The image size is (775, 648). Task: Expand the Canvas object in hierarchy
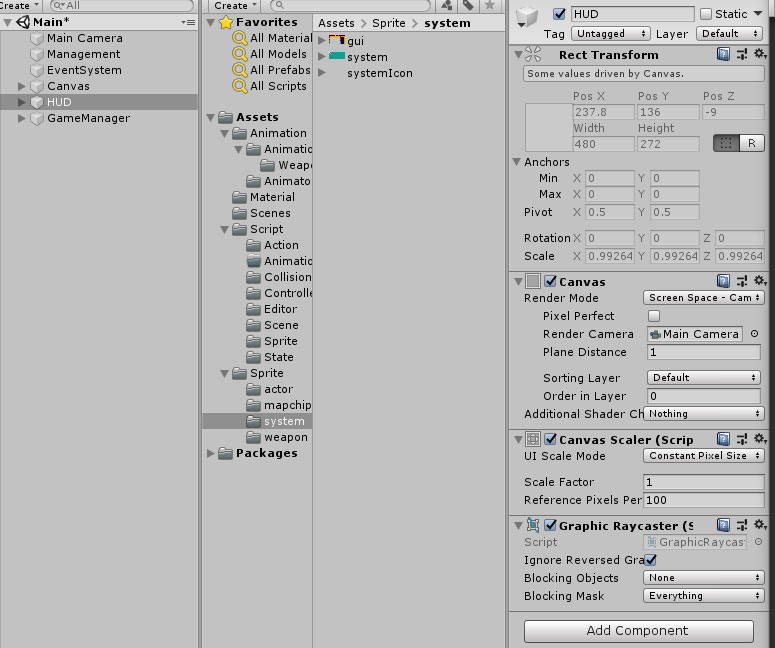[x=21, y=86]
